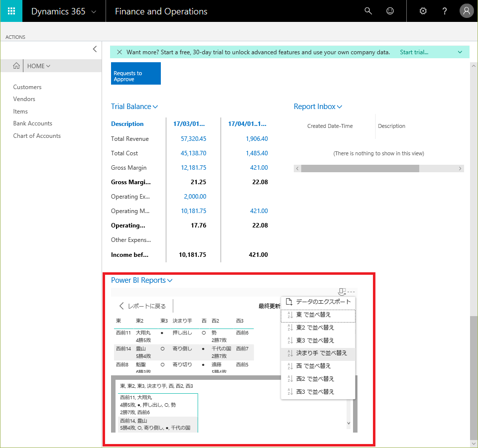The image size is (478, 448).
Task: Open Vendors in the navigation pane
Action: pyautogui.click(x=24, y=99)
